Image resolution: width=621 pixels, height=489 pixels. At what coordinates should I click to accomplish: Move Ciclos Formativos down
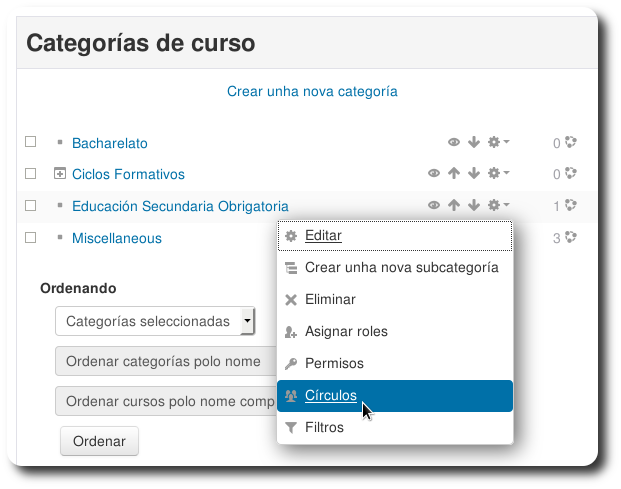(x=474, y=173)
